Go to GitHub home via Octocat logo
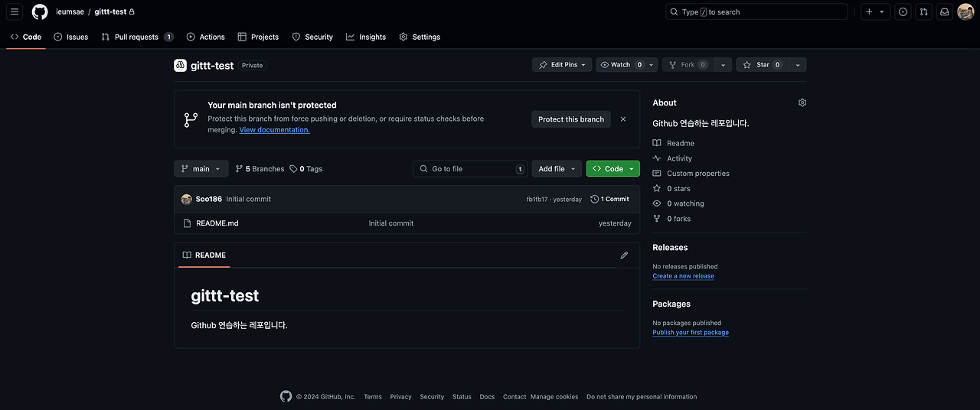Viewport: 980px width, 410px height. tap(40, 11)
